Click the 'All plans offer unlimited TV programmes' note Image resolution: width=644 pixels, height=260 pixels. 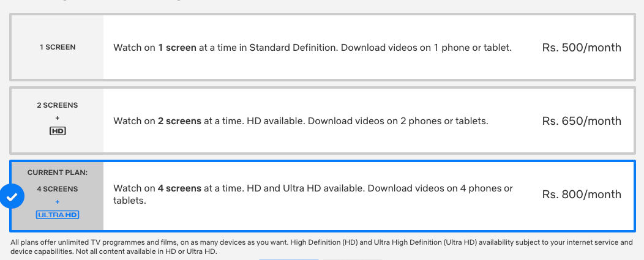click(321, 247)
